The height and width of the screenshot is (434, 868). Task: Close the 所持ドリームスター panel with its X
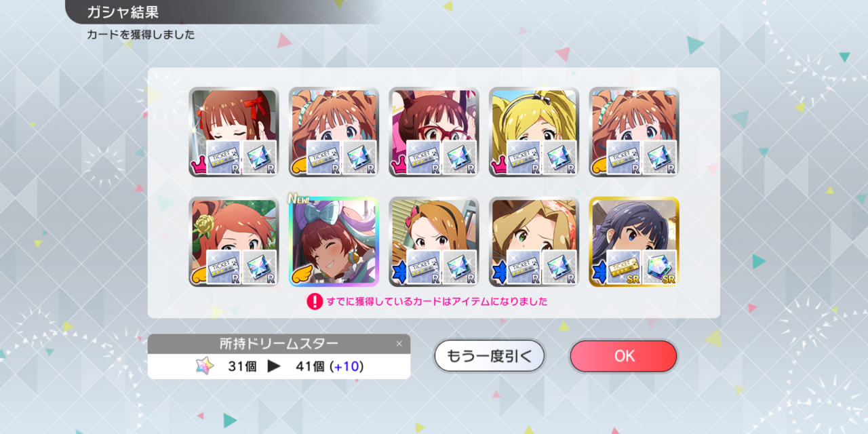coord(399,344)
